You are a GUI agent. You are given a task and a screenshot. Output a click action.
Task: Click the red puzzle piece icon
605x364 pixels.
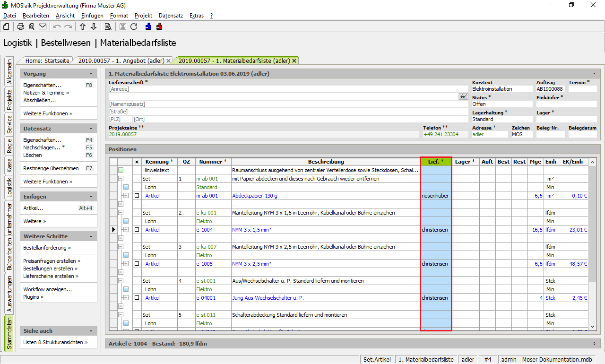(159, 26)
